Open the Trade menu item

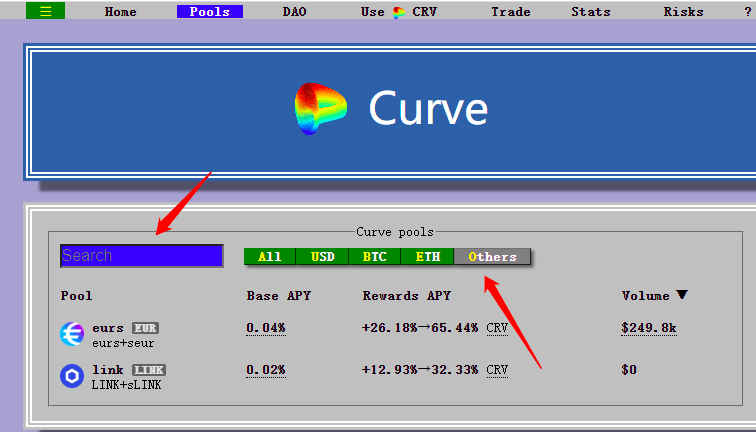pyautogui.click(x=511, y=12)
